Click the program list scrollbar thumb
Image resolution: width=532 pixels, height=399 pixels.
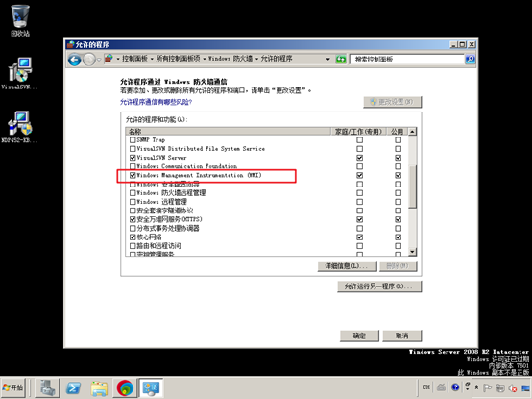[412, 187]
